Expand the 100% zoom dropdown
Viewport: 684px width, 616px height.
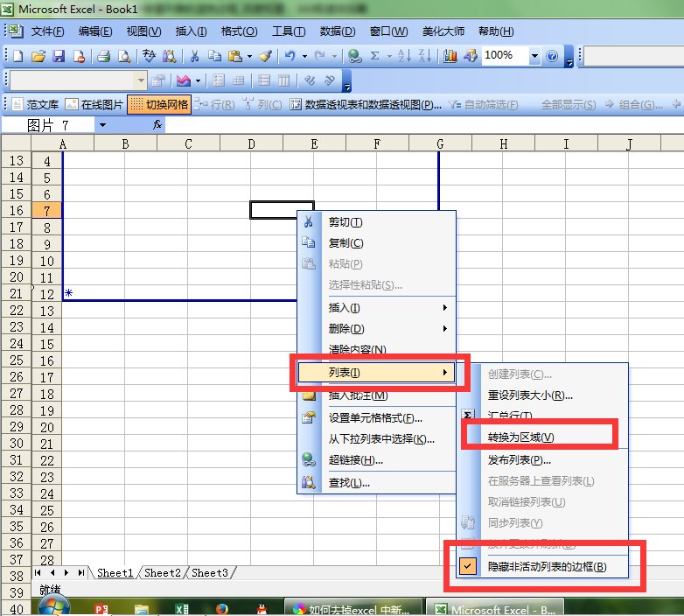(x=534, y=56)
